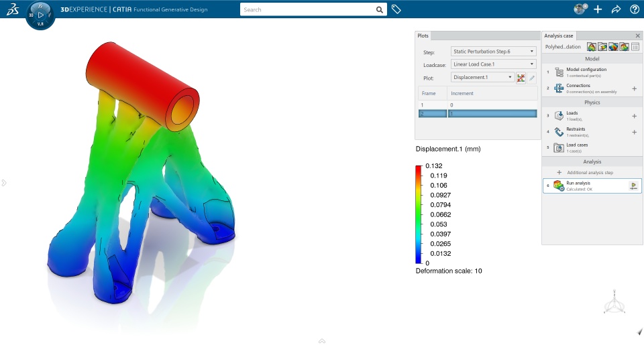This screenshot has width=644, height=345.
Task: Select frame 1 increment 0 row
Action: point(478,105)
